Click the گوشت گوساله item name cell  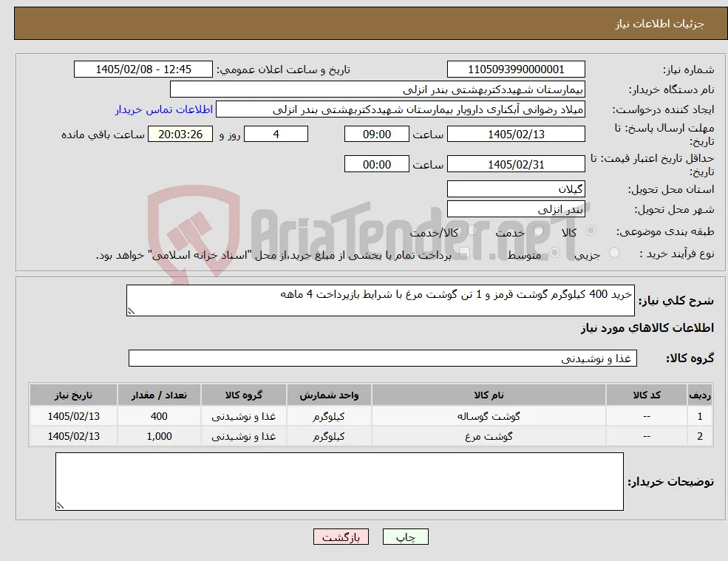click(489, 416)
